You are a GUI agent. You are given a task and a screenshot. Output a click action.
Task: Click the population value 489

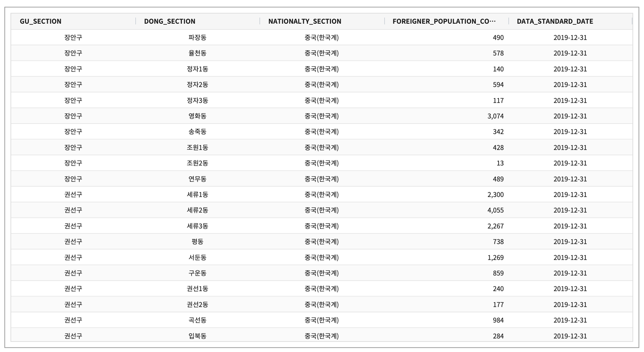pos(498,179)
